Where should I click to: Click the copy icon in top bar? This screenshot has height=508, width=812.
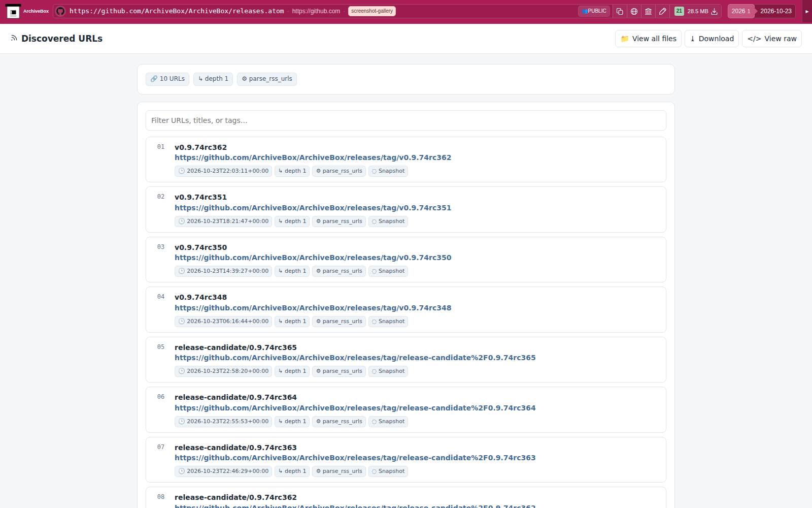(620, 11)
